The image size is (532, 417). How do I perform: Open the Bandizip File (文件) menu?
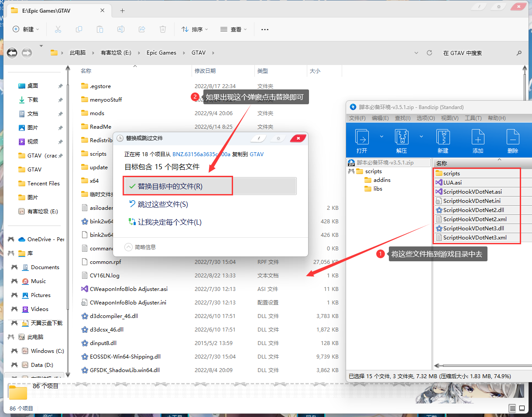[357, 118]
